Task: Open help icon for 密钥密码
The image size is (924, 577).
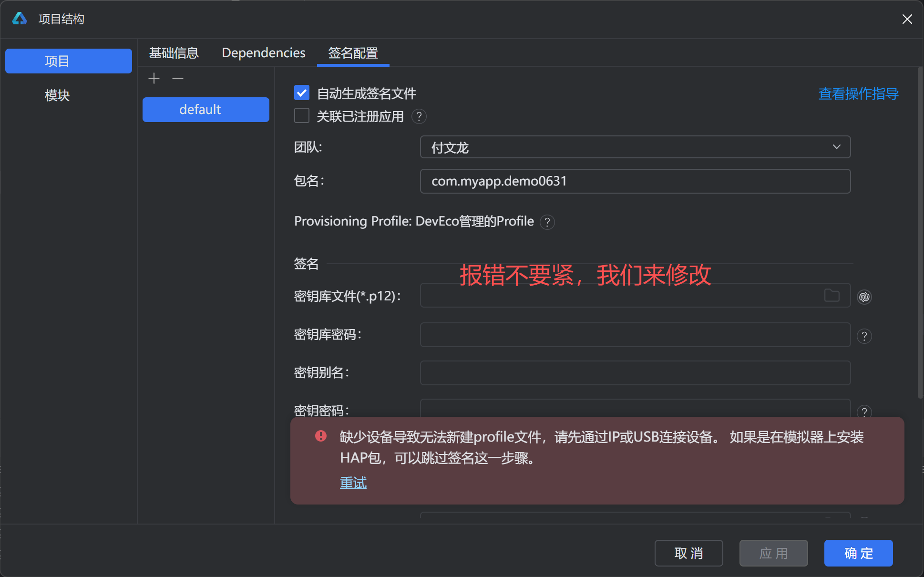Action: tap(864, 412)
